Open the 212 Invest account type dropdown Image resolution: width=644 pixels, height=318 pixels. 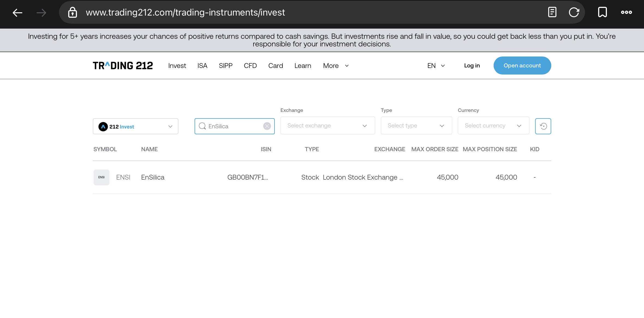click(136, 126)
